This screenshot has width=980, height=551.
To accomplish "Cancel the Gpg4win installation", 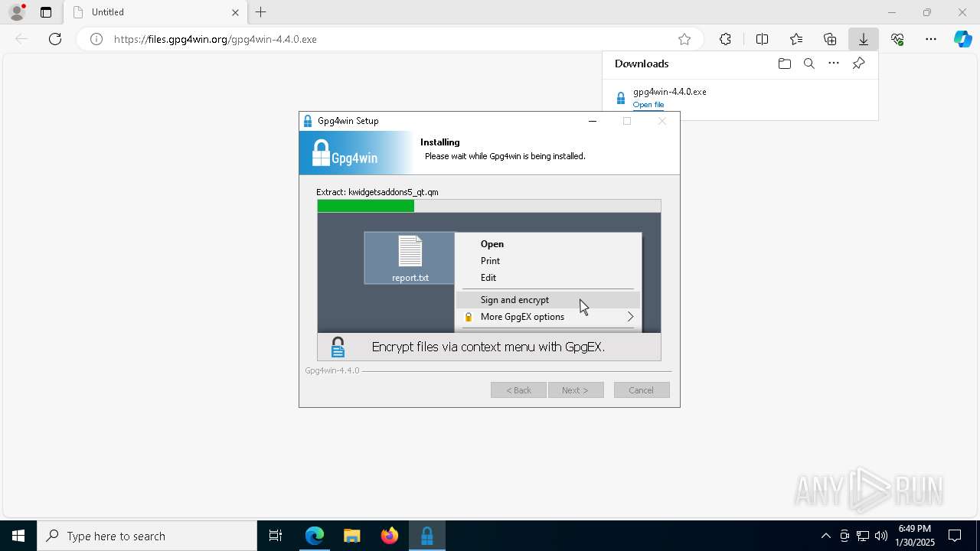I will (642, 390).
